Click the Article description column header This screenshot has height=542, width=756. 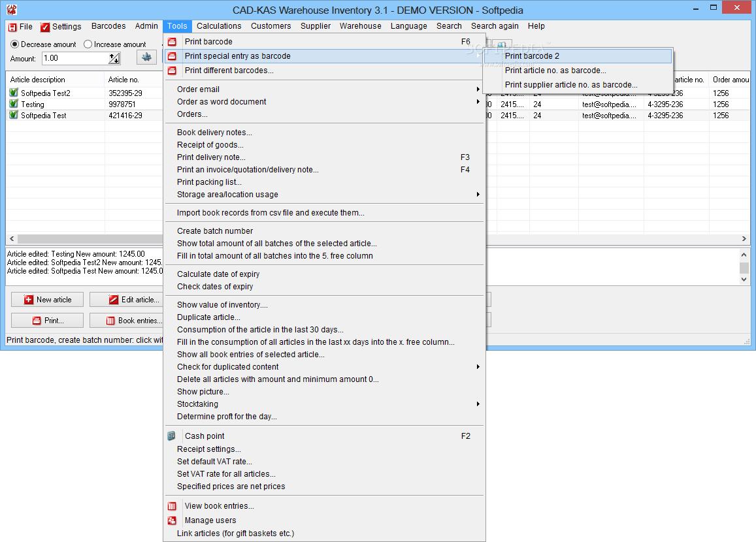(x=55, y=80)
